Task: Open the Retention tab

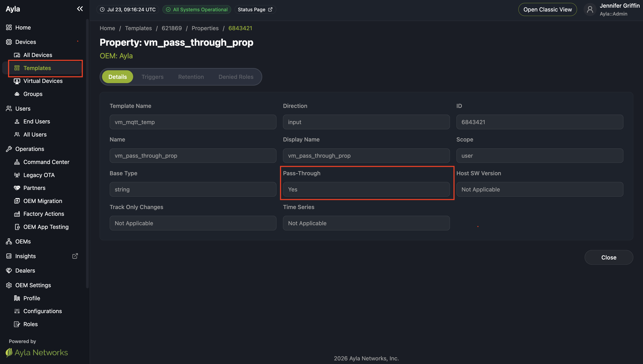Action: click(191, 77)
